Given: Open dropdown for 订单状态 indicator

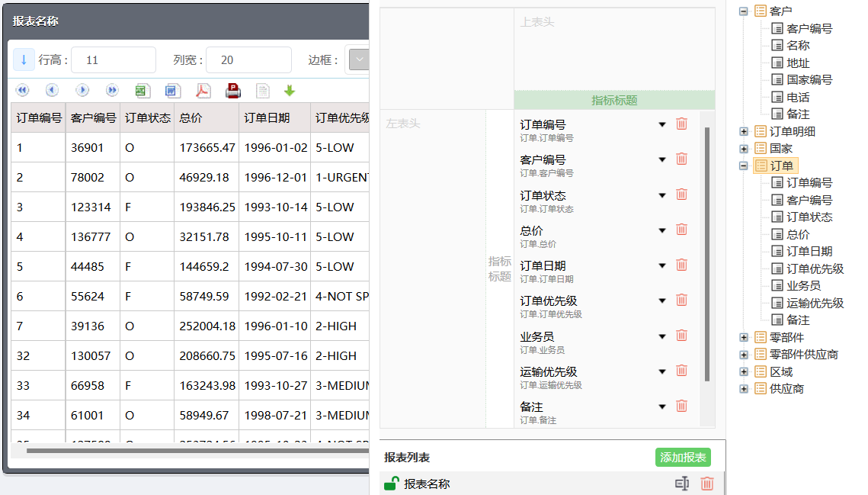Looking at the screenshot, I should pos(662,195).
